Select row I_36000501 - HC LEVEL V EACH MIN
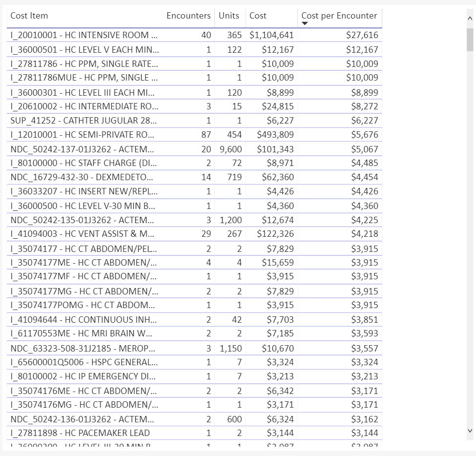 pyautogui.click(x=194, y=49)
